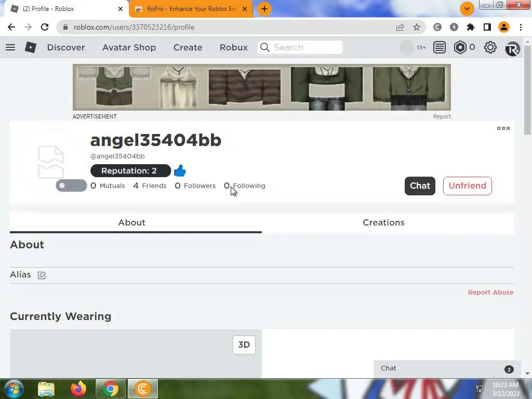The image size is (532, 399).
Task: Reload the current page
Action: [45, 27]
